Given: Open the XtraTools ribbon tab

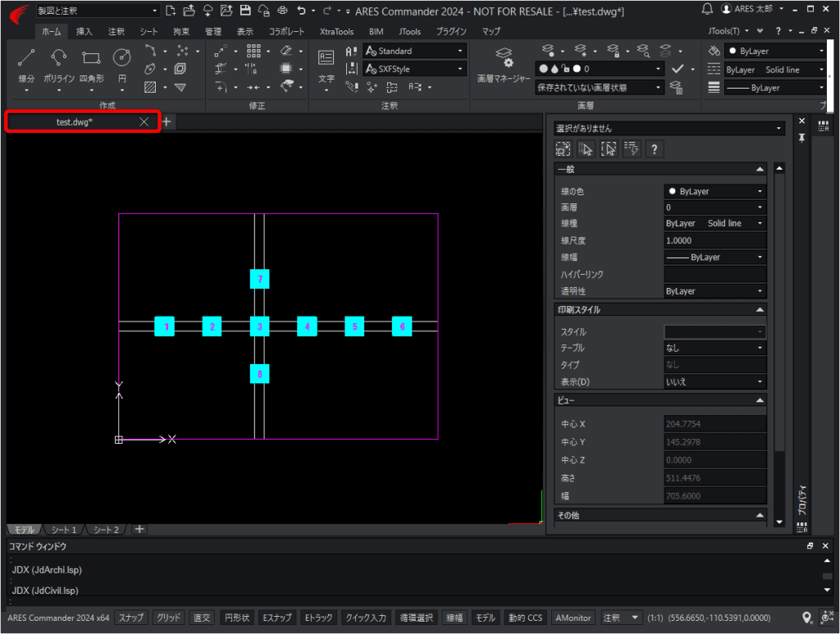Looking at the screenshot, I should tap(336, 32).
